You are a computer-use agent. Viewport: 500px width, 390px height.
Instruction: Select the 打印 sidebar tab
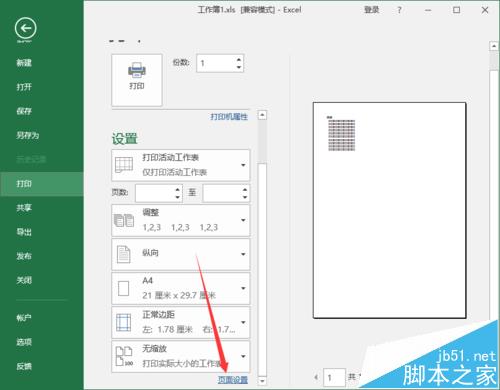coord(42,184)
